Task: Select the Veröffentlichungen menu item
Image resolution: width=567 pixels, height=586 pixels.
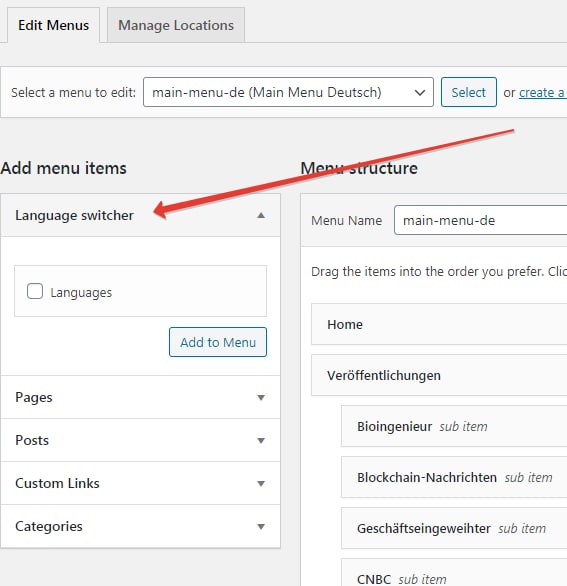Action: [439, 375]
